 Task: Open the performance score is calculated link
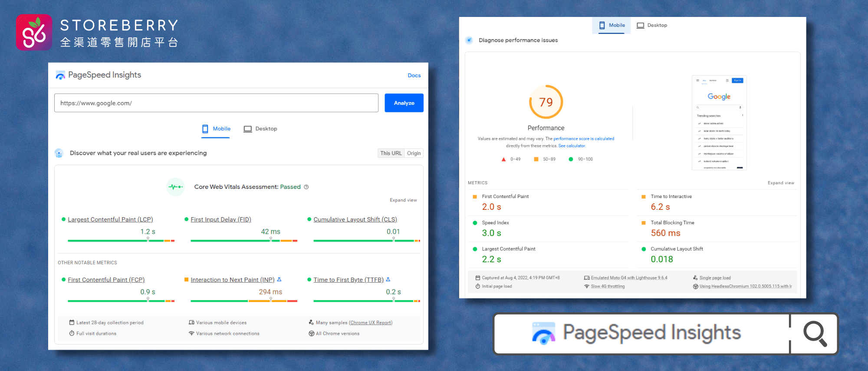pyautogui.click(x=584, y=139)
